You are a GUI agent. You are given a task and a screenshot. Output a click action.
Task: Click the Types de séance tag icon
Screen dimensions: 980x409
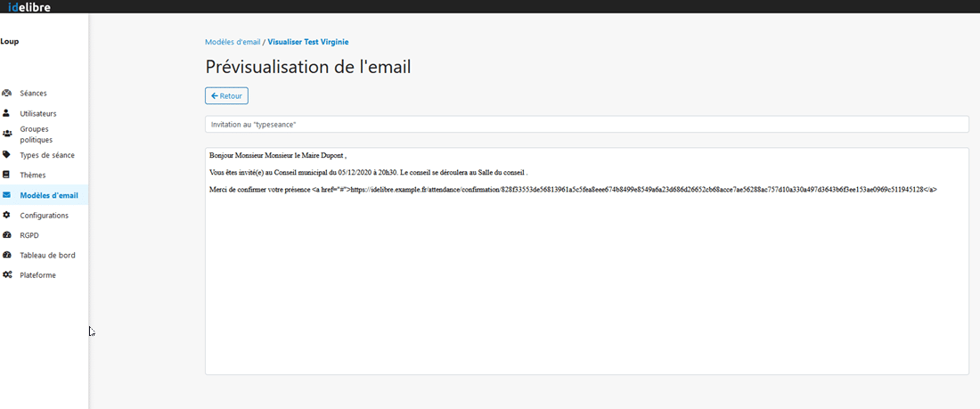tap(7, 154)
